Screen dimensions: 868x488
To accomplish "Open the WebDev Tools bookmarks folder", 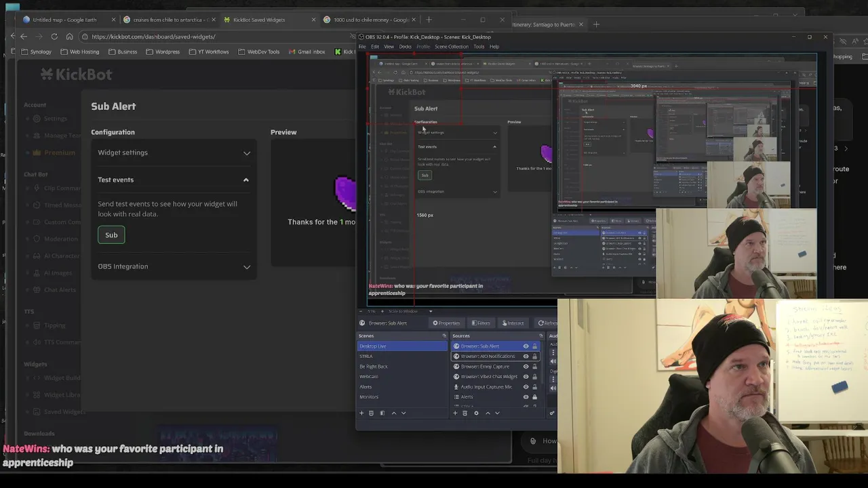I will (258, 52).
